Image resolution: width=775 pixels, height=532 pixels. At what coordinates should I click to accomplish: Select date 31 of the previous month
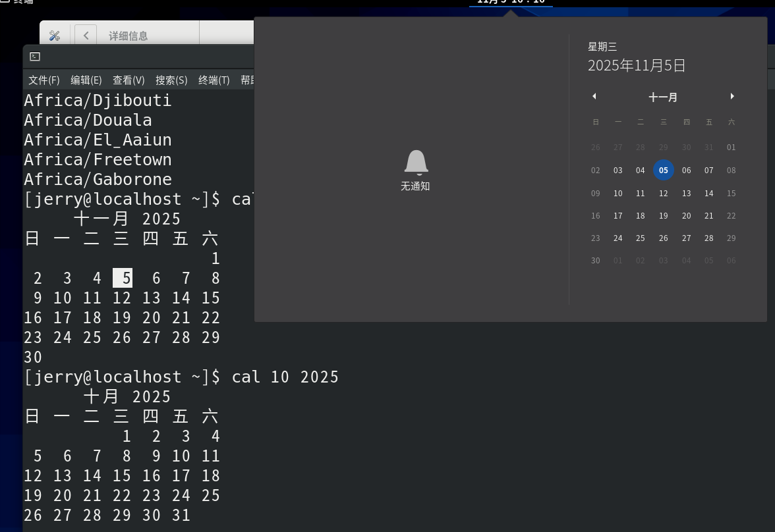click(x=709, y=147)
